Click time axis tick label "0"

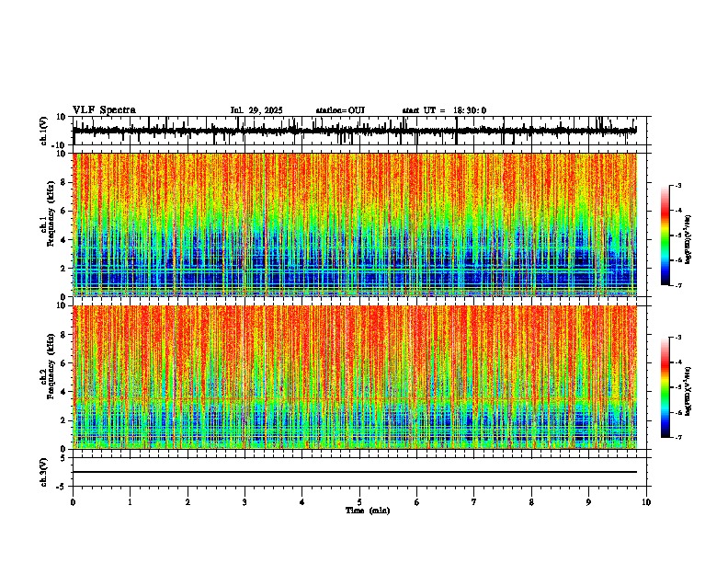[73, 502]
